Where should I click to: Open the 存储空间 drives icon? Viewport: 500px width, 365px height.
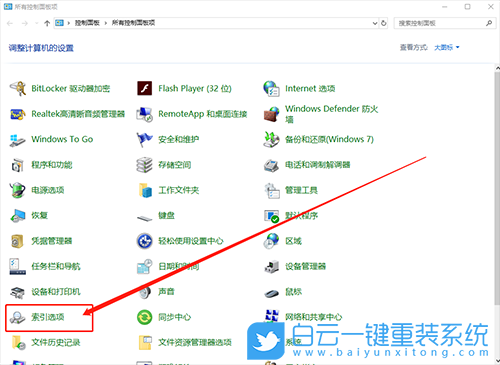(x=145, y=165)
